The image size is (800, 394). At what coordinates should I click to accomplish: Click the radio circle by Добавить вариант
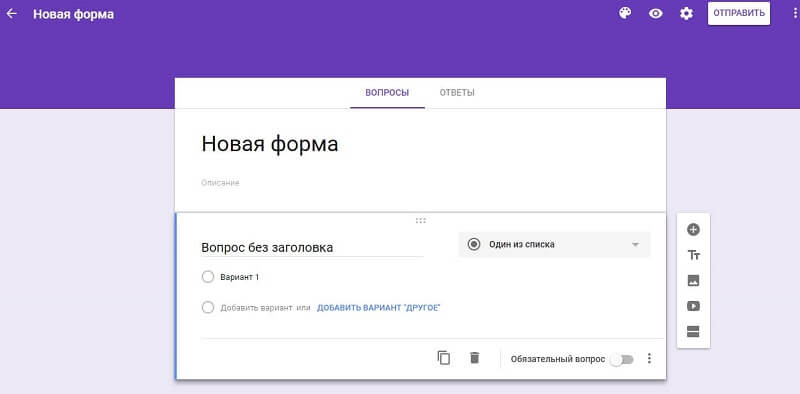208,308
